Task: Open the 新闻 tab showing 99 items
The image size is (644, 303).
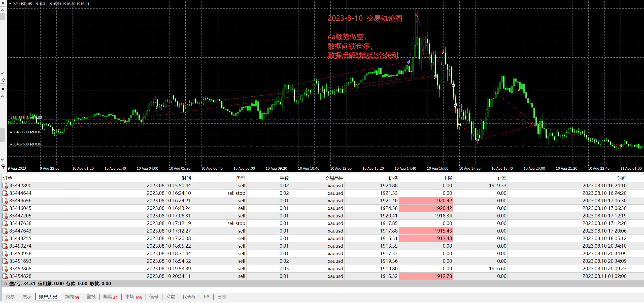Action: point(71,296)
